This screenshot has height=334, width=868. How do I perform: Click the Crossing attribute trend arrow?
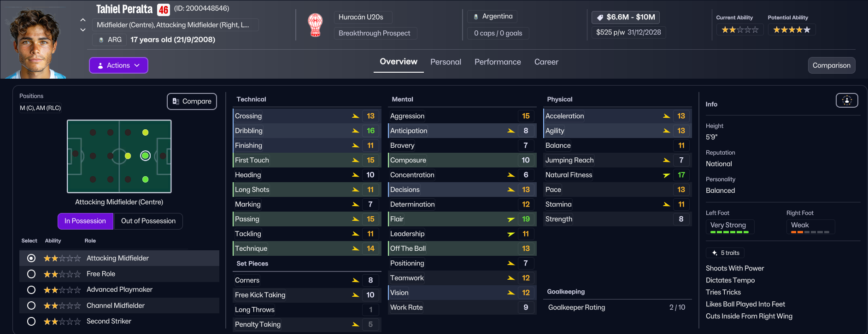355,116
